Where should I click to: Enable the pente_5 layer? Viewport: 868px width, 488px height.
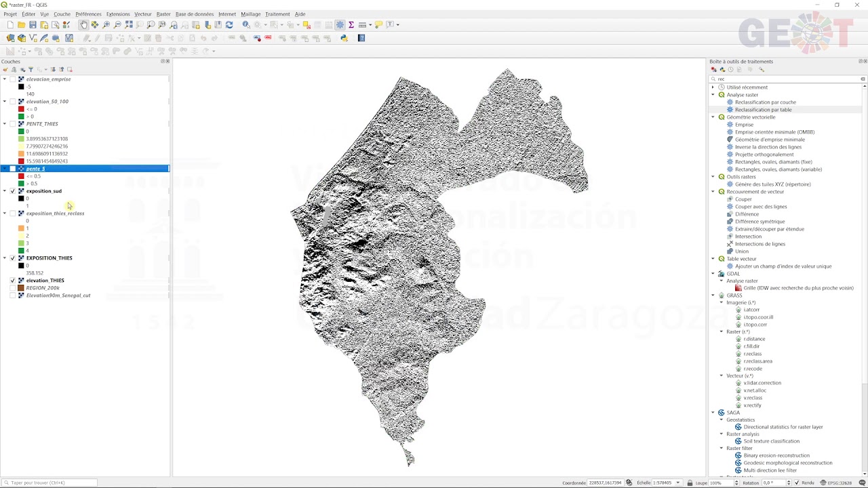(13, 169)
